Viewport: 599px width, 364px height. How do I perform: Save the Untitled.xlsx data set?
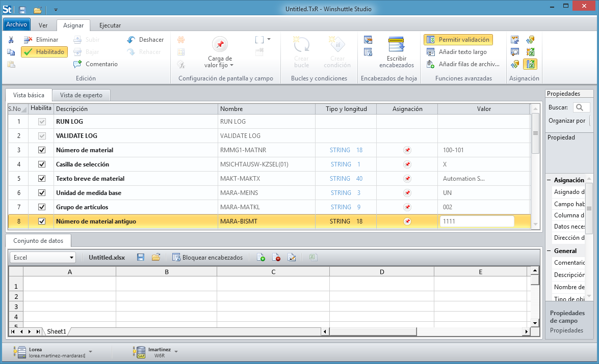pyautogui.click(x=141, y=258)
